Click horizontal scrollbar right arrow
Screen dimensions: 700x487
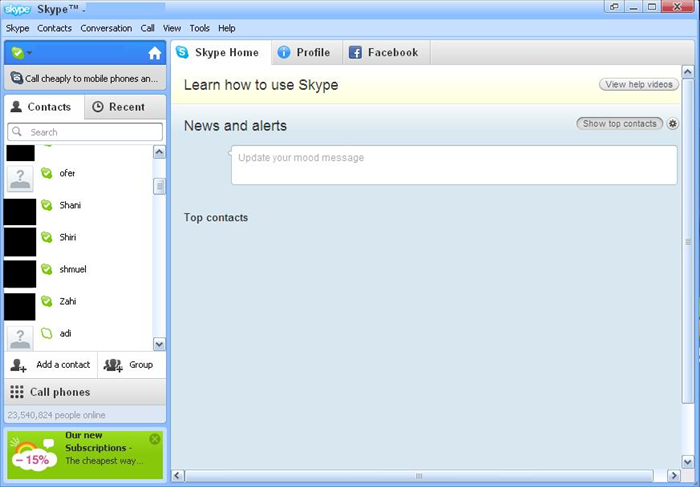(674, 475)
